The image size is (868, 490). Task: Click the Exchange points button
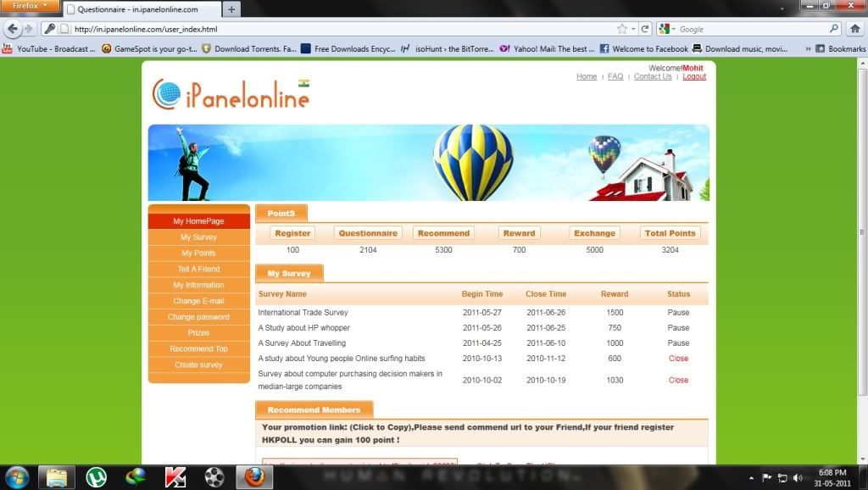[594, 233]
